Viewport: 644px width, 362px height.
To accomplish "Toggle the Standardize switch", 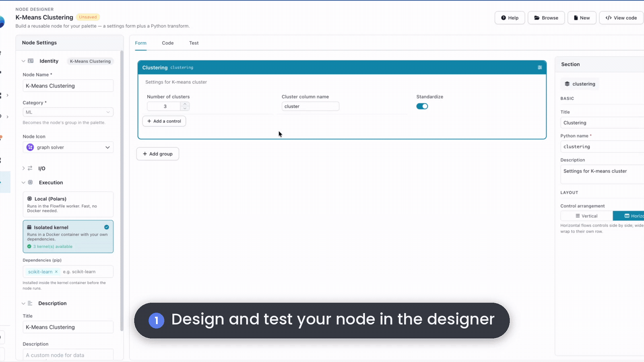I will [x=422, y=106].
